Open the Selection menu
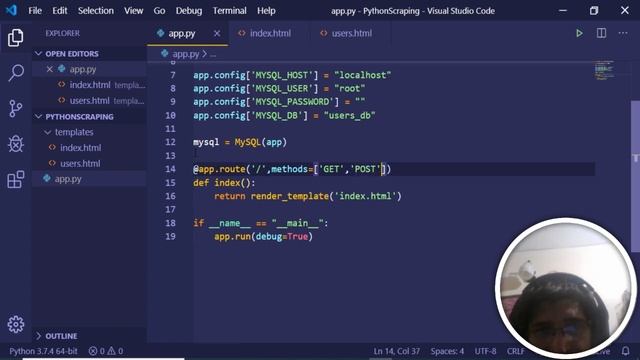The image size is (640, 360). [x=96, y=11]
